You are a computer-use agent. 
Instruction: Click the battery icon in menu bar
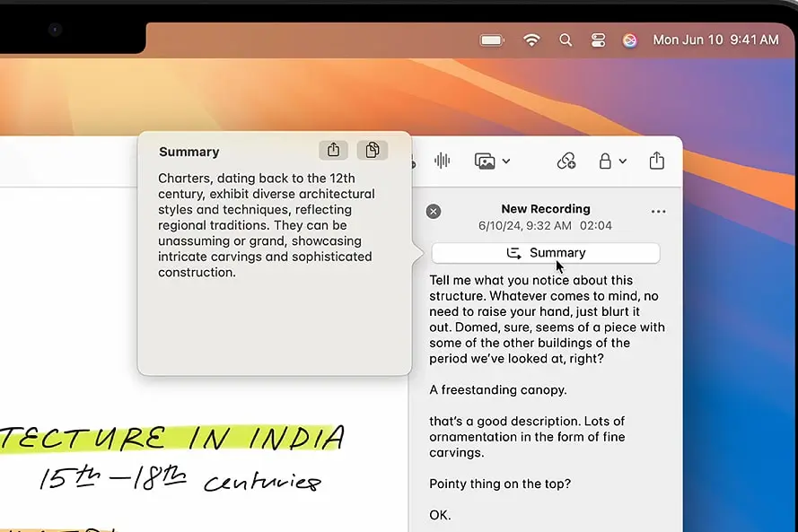[491, 39]
